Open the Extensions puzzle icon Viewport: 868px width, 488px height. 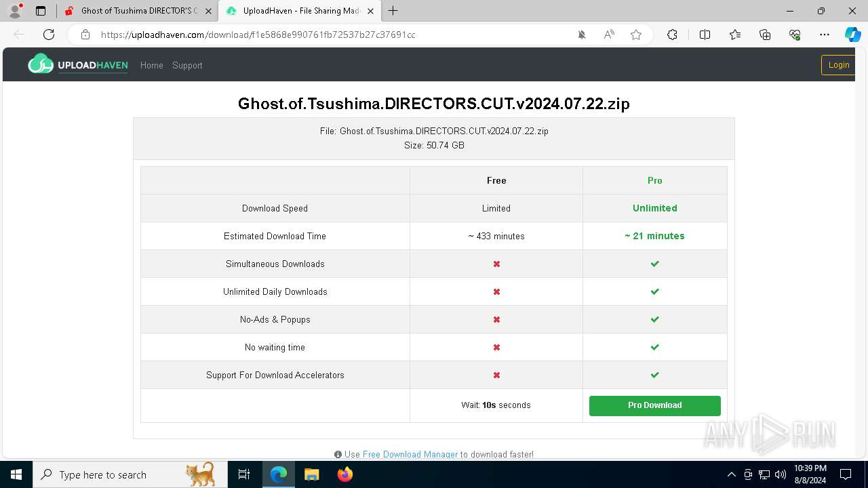coord(672,35)
